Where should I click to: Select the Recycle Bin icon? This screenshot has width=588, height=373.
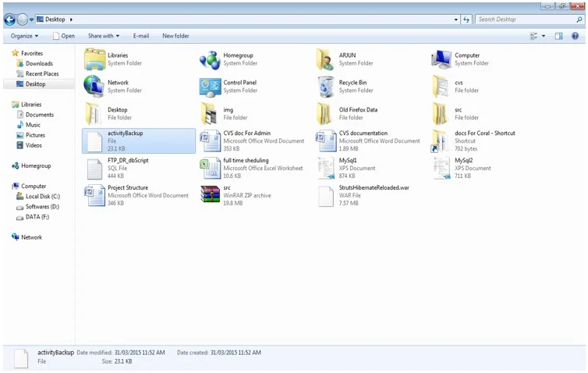tap(325, 87)
